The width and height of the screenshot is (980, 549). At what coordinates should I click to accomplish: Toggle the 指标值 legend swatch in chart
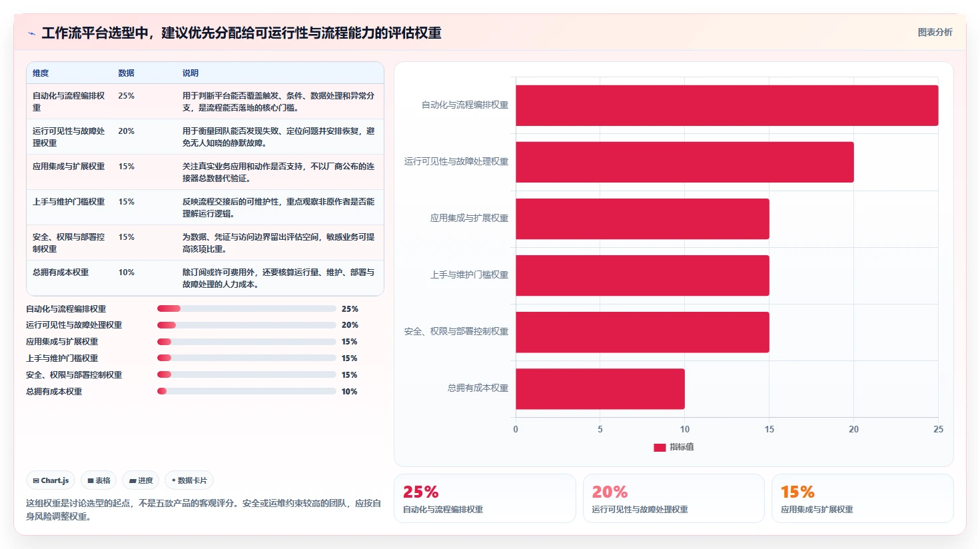pyautogui.click(x=660, y=448)
